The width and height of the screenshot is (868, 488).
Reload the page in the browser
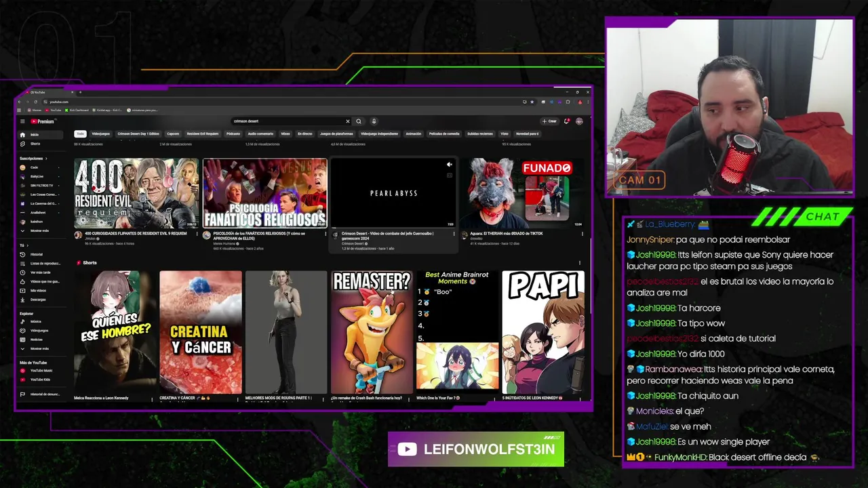35,102
